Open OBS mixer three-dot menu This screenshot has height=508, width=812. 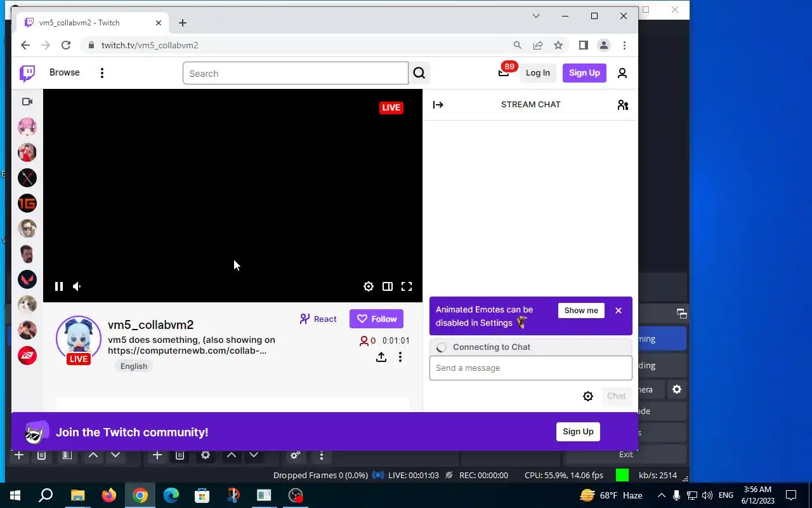[322, 455]
